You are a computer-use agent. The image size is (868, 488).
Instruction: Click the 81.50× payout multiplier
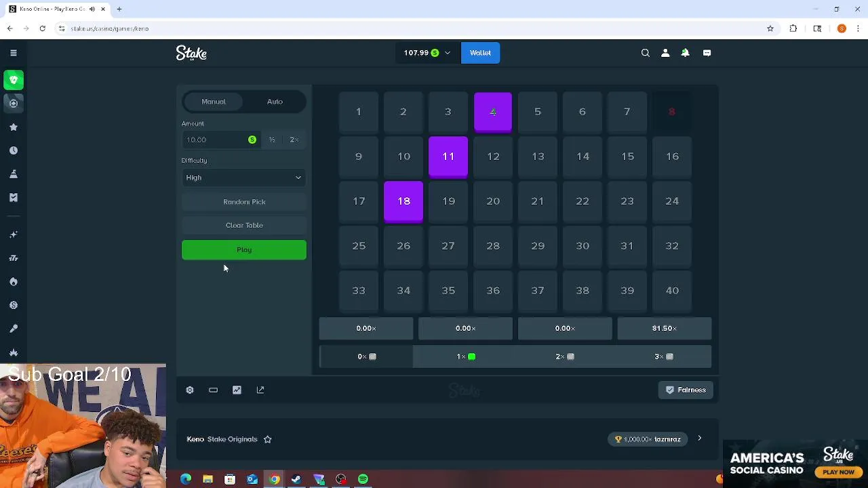[665, 328]
